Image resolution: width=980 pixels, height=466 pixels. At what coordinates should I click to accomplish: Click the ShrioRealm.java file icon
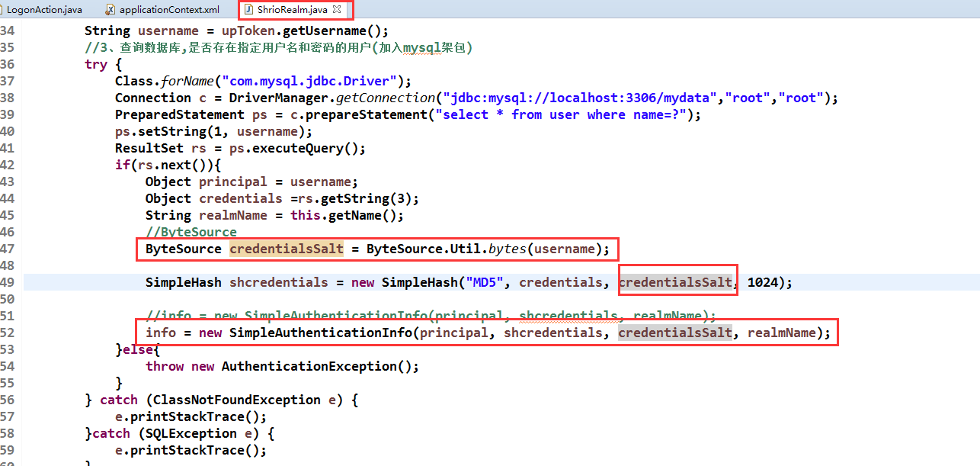pyautogui.click(x=248, y=10)
